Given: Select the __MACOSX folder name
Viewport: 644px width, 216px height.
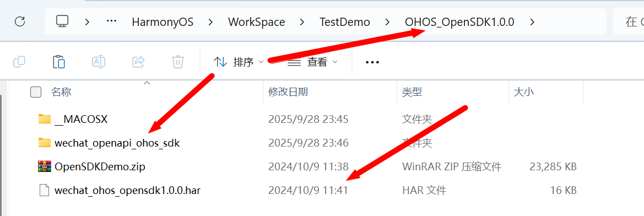Looking at the screenshot, I should [81, 120].
